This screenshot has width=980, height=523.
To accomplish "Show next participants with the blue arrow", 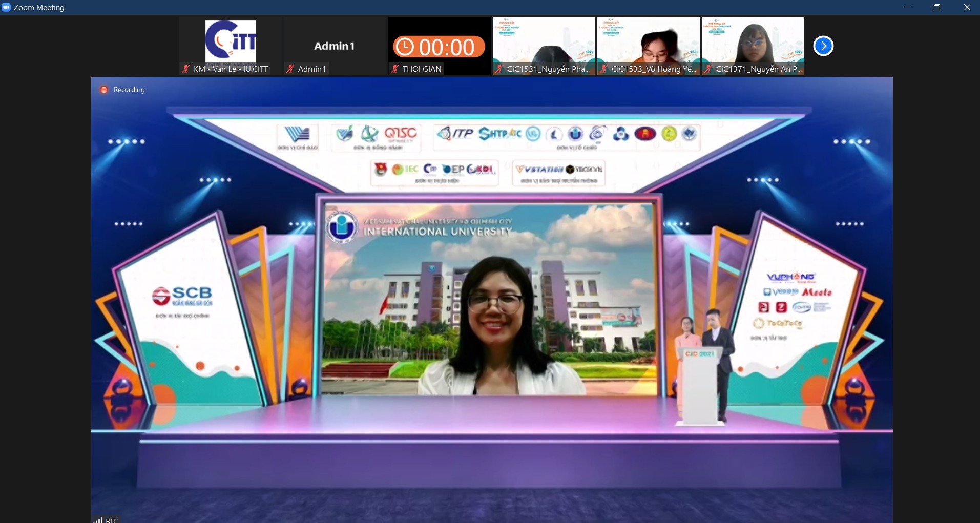I will [823, 46].
